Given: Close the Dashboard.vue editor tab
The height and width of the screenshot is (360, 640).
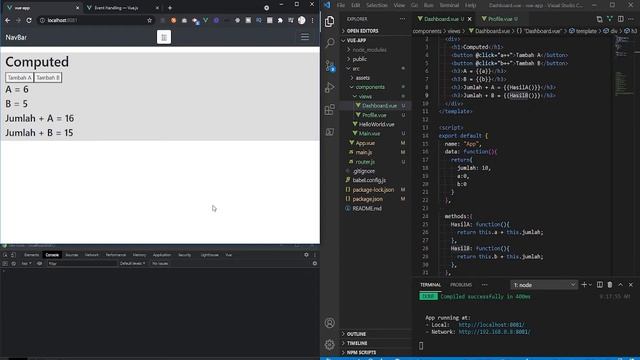Looking at the screenshot, I should click(x=469, y=19).
